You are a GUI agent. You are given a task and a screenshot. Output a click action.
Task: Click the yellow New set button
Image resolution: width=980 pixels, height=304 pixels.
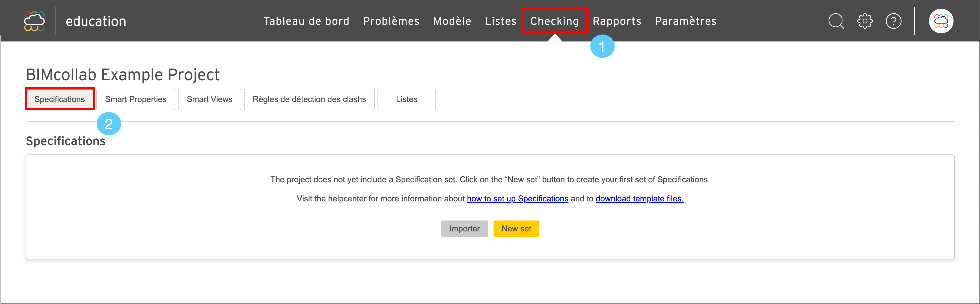coord(516,229)
